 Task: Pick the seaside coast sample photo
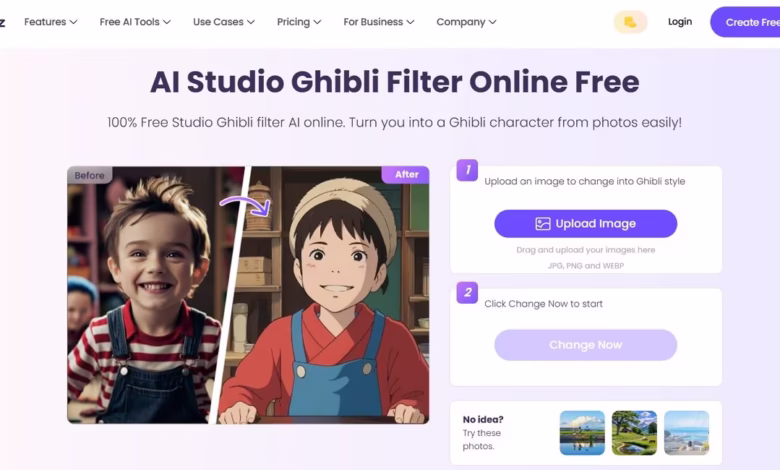(686, 433)
